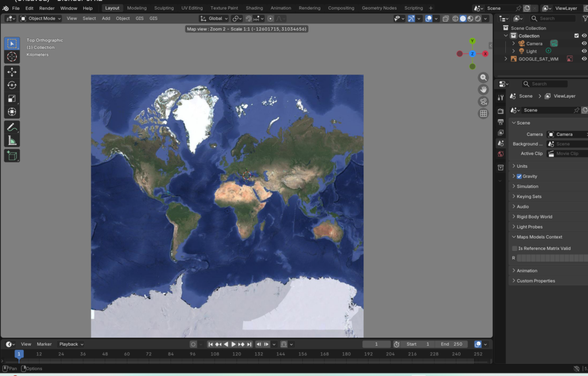Toggle camera view in viewport
This screenshot has height=376, width=588.
click(x=483, y=102)
